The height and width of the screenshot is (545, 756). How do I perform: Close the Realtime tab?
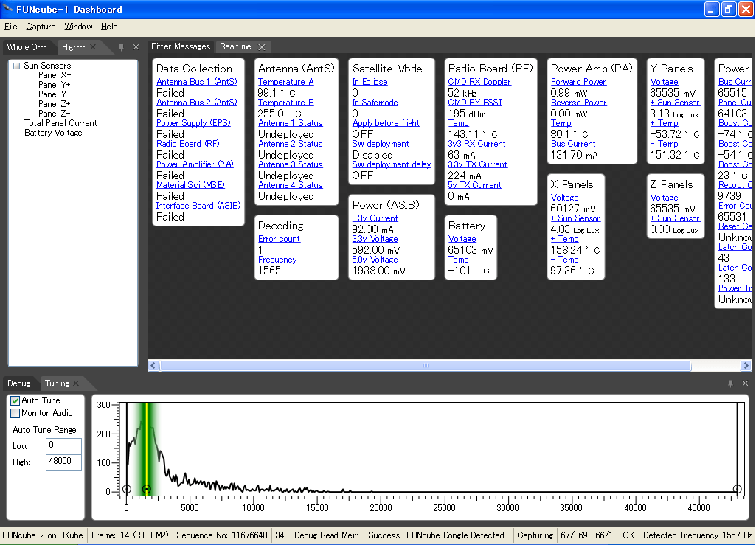pyautogui.click(x=262, y=46)
